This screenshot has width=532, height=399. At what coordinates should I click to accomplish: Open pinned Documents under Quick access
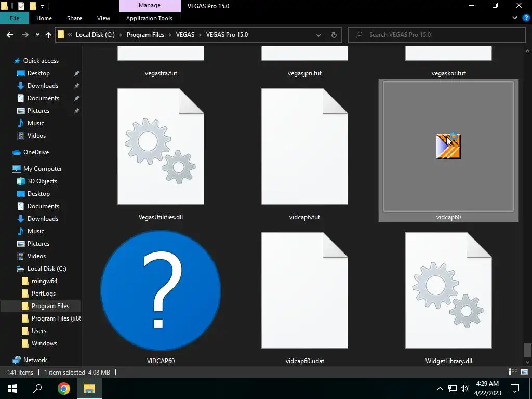point(43,98)
